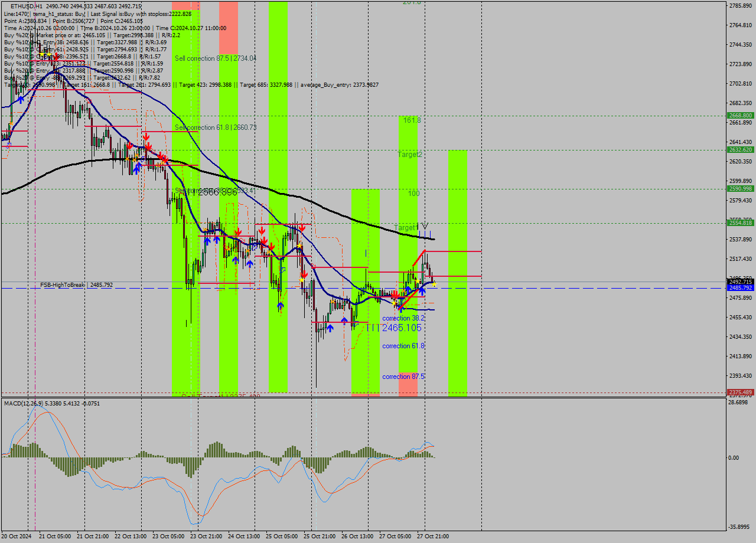
Task: Click the 'Target2' chart label
Action: point(410,155)
